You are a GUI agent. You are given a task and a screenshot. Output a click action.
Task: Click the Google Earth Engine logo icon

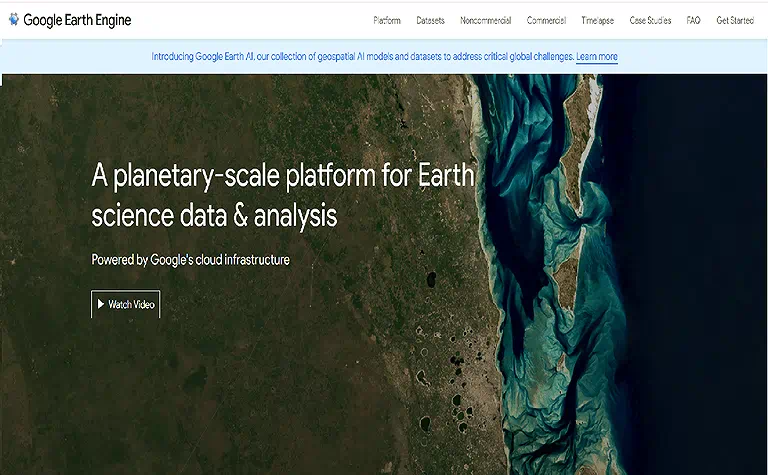pos(14,19)
